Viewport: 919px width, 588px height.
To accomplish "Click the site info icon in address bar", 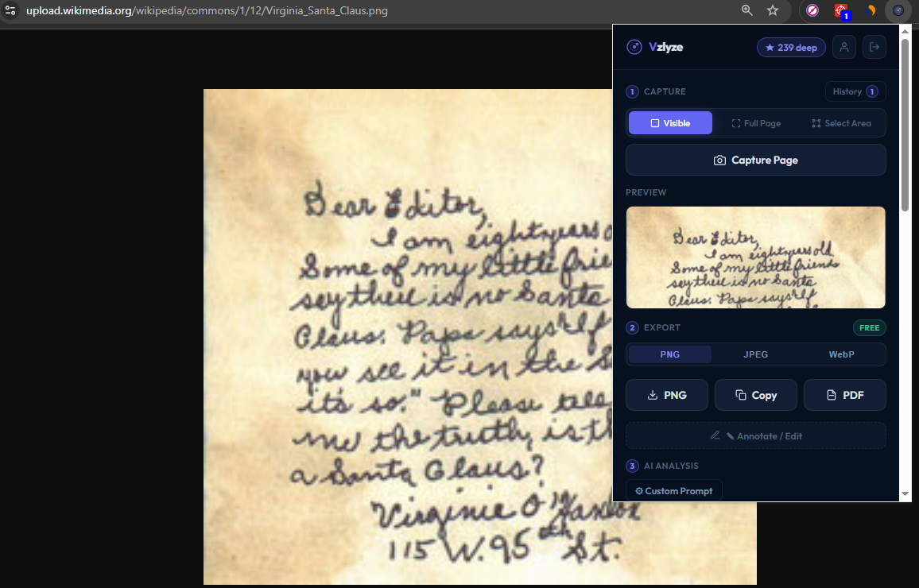I will point(10,10).
